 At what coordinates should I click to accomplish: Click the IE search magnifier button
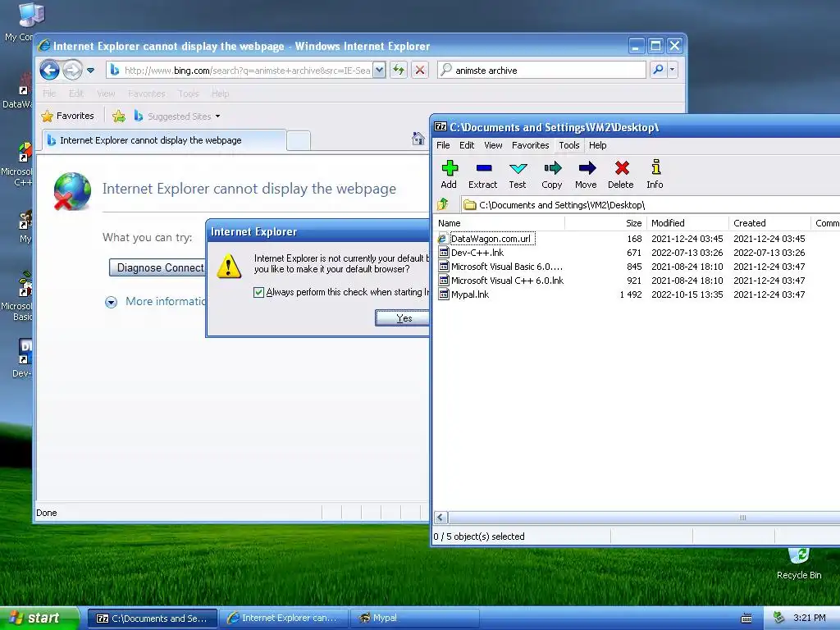tap(659, 70)
